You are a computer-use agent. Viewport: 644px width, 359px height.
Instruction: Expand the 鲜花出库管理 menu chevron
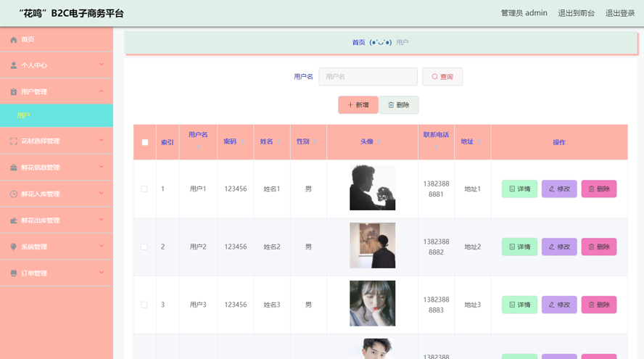(102, 220)
